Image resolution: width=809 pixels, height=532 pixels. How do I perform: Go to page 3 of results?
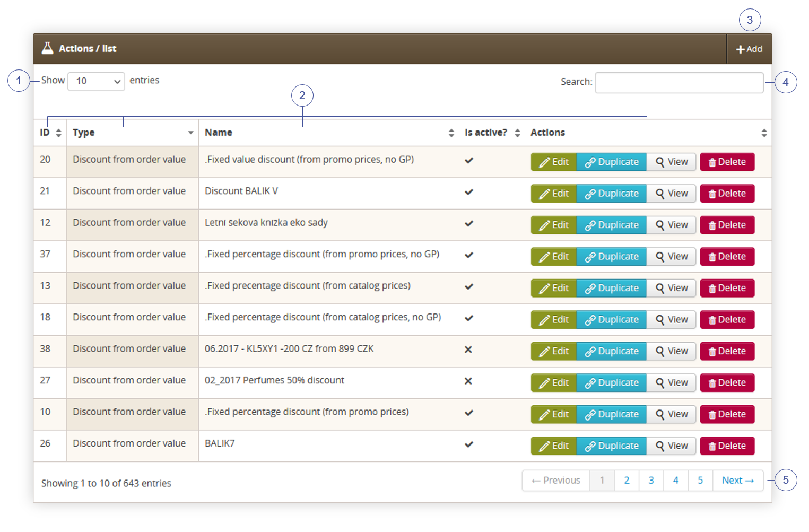[651, 481]
